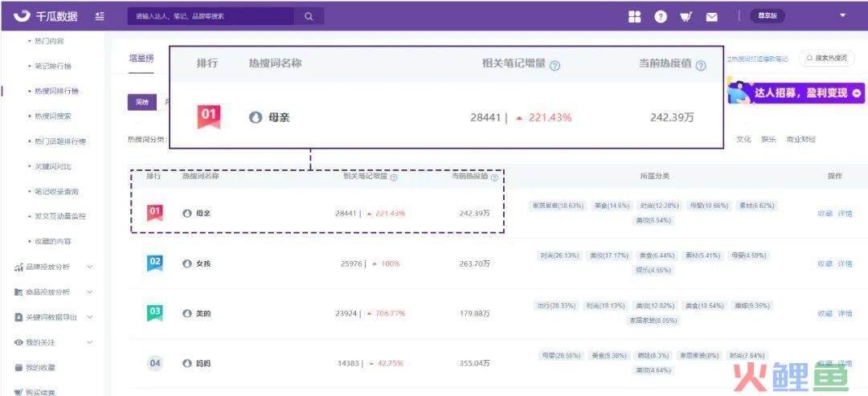Screen dimensions: 868x396
Task: Open 笔记排行榜 in sidebar
Action: [53, 67]
